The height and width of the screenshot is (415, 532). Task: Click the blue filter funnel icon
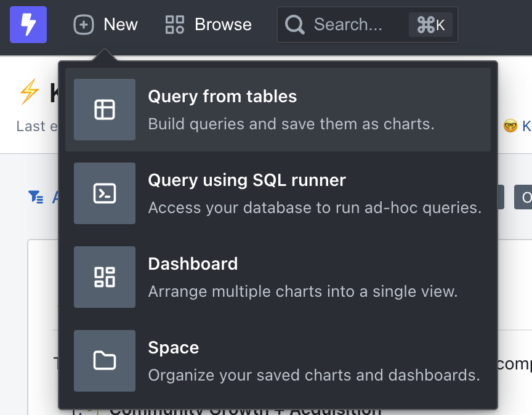click(x=36, y=197)
